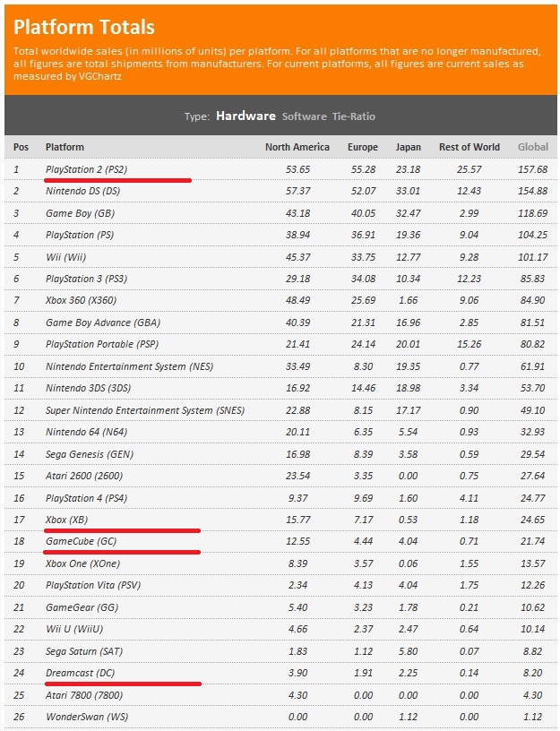560x731 pixels.
Task: Open the Wii (Wii) platform link
Action: [x=69, y=256]
